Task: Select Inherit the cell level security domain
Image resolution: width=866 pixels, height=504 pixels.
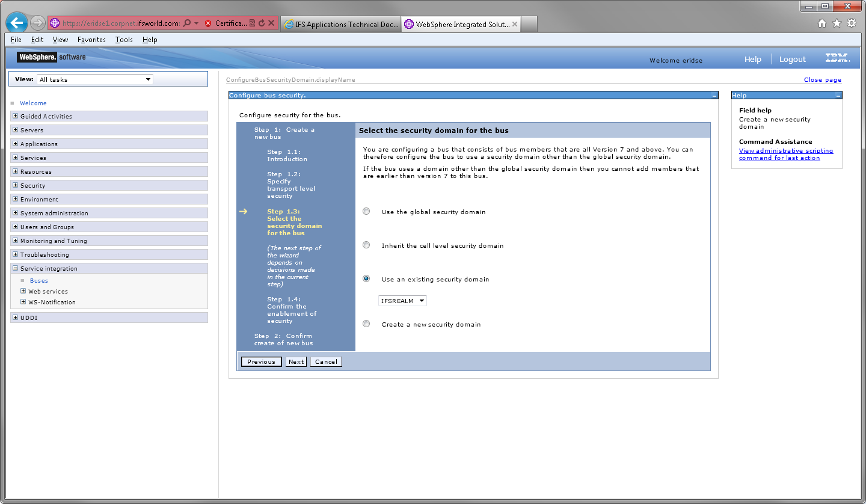Action: click(x=366, y=245)
